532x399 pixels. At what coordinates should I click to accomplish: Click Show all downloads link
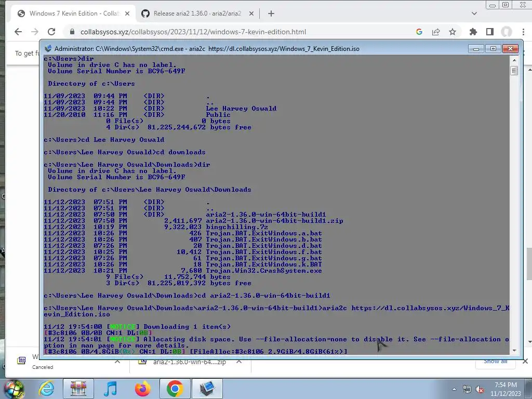click(495, 361)
